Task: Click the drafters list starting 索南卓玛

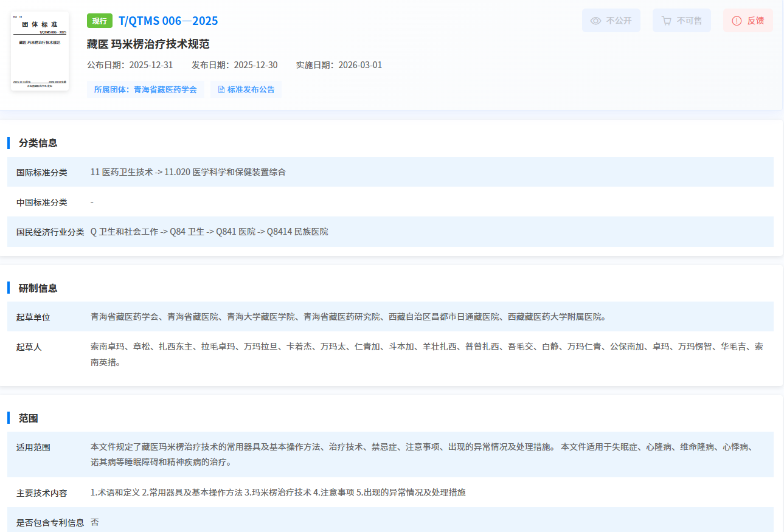Action: click(427, 354)
